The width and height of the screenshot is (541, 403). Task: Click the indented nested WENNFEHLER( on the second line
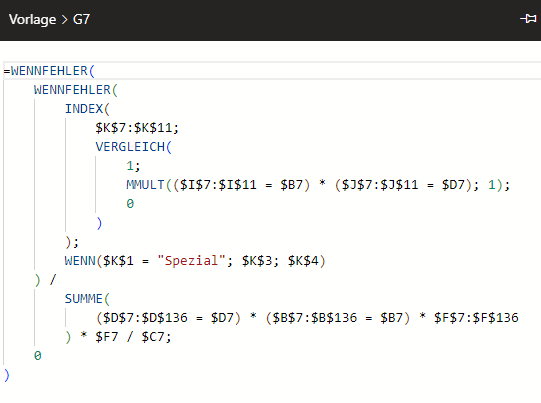pos(76,90)
